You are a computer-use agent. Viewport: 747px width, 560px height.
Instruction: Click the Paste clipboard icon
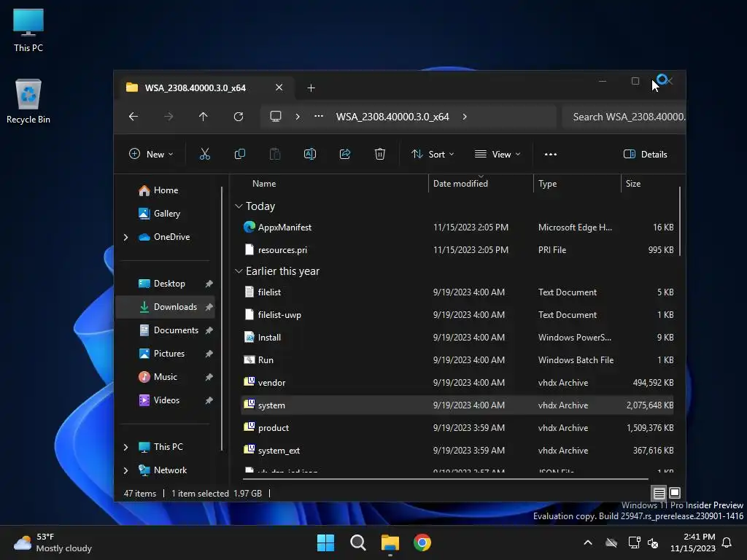point(275,154)
